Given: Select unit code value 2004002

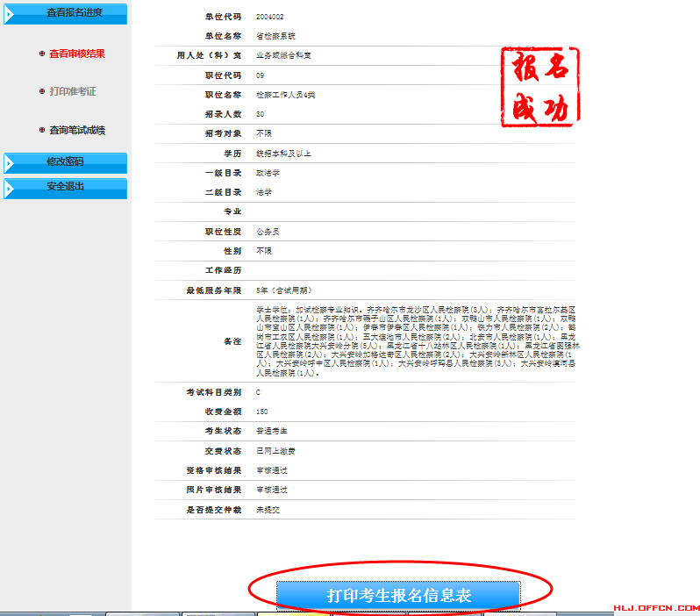Looking at the screenshot, I should click(x=269, y=17).
